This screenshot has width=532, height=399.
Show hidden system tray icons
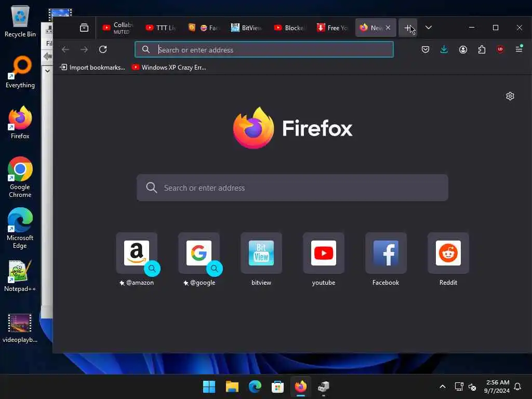(x=443, y=387)
